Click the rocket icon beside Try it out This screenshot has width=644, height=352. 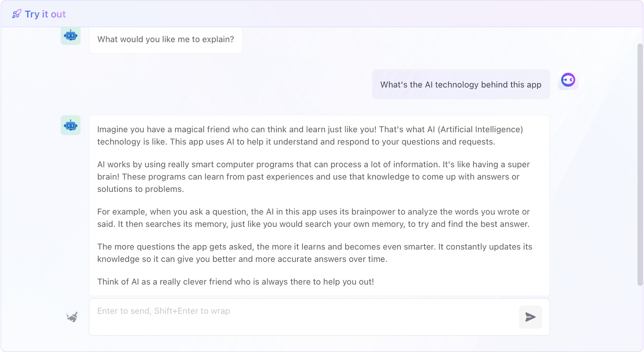pos(17,14)
